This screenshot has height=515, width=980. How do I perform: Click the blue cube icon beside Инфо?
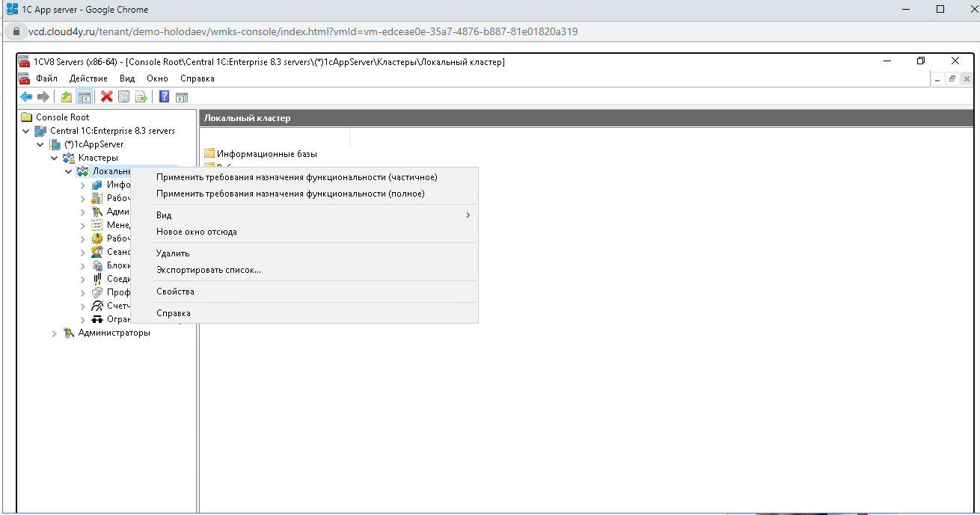tap(97, 185)
